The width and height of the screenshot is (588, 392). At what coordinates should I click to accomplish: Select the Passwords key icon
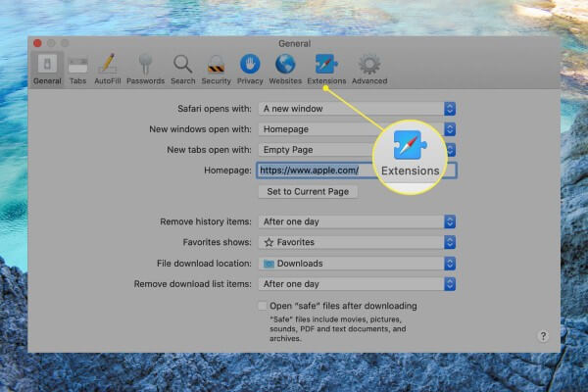[x=145, y=69]
